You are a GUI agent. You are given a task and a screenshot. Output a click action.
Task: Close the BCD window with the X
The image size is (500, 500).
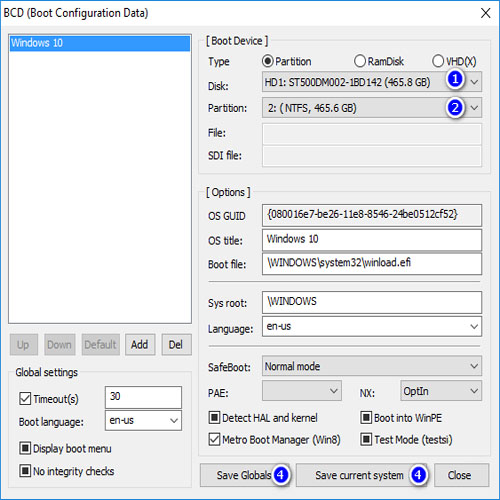pyautogui.click(x=485, y=13)
